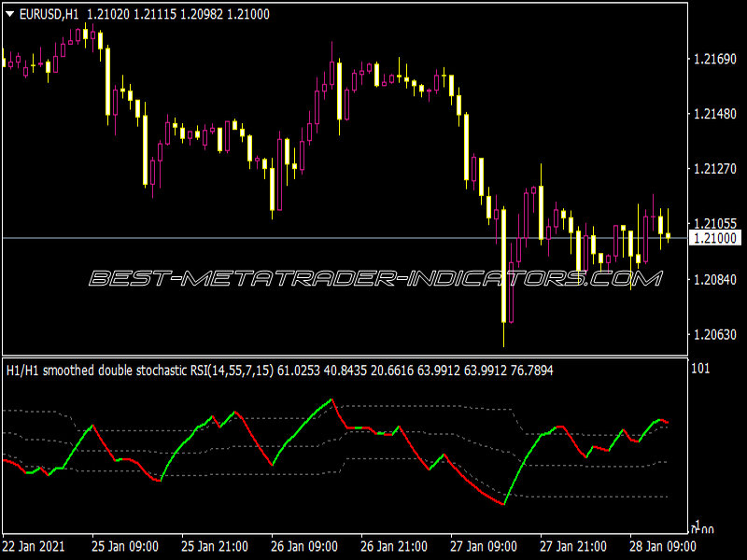Click the 1.21000 current price label
Screen dimensions: 747x560
click(x=715, y=238)
